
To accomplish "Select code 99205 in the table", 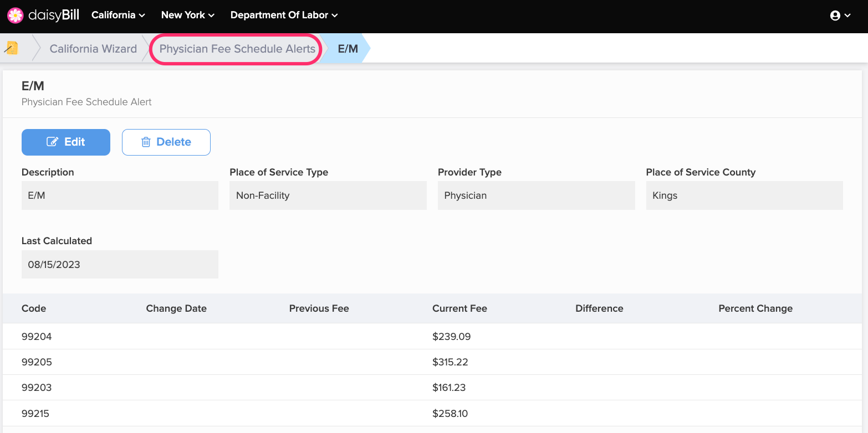I will (x=37, y=362).
